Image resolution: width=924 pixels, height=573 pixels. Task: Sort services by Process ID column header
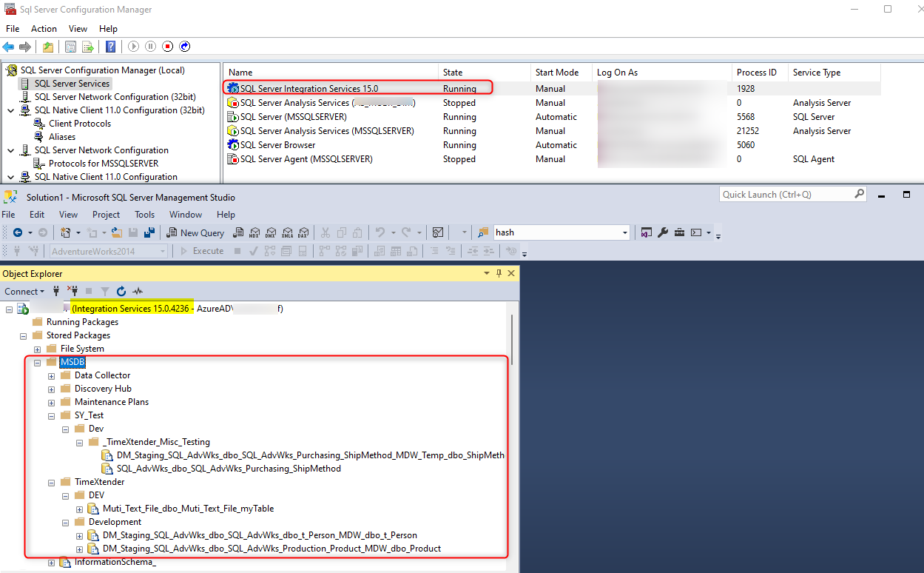click(761, 73)
